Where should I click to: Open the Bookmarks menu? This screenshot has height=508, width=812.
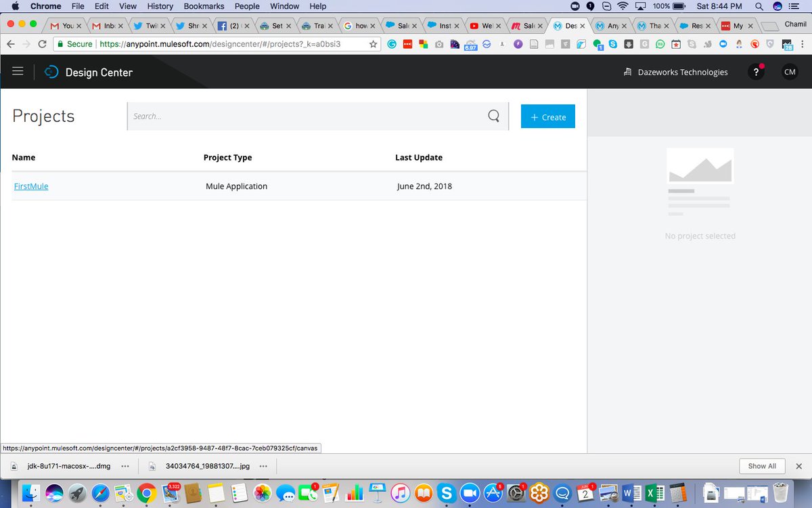204,6
